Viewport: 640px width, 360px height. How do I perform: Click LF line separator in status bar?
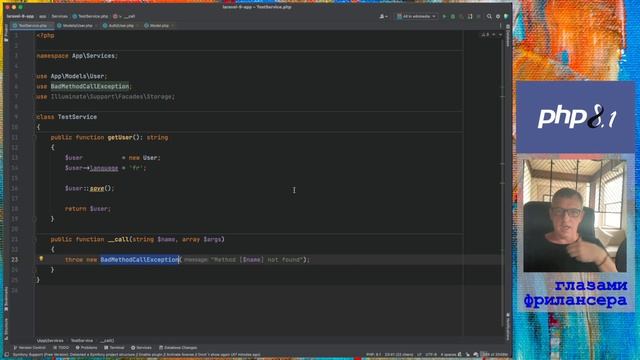coord(419,355)
